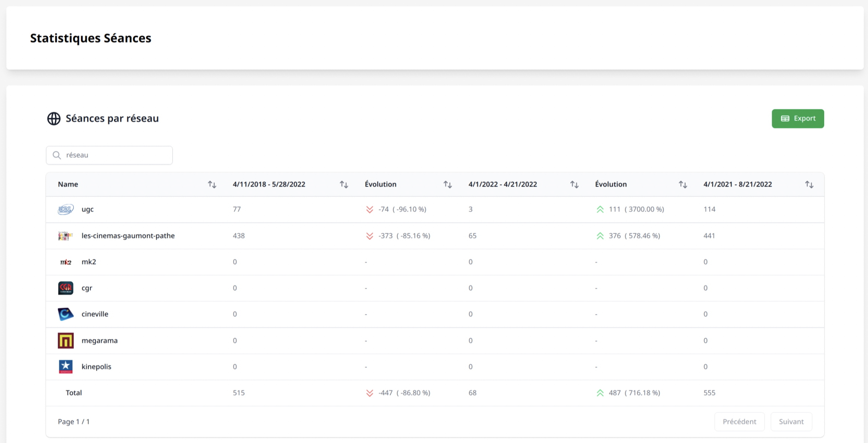Go to previous page with Précédent

click(x=739, y=421)
